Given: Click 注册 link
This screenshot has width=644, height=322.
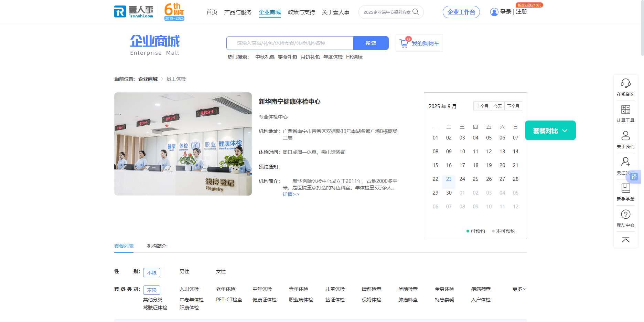Looking at the screenshot, I should click(522, 12).
